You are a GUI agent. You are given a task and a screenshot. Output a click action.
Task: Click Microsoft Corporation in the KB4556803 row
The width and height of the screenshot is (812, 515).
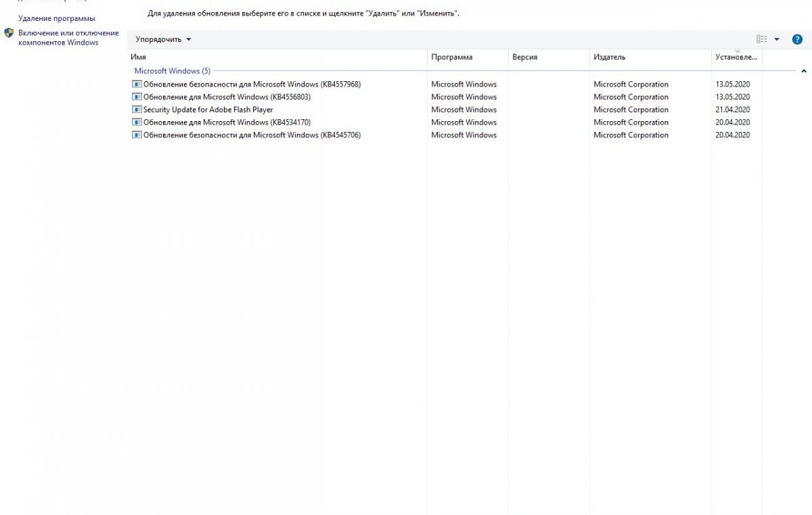(631, 97)
